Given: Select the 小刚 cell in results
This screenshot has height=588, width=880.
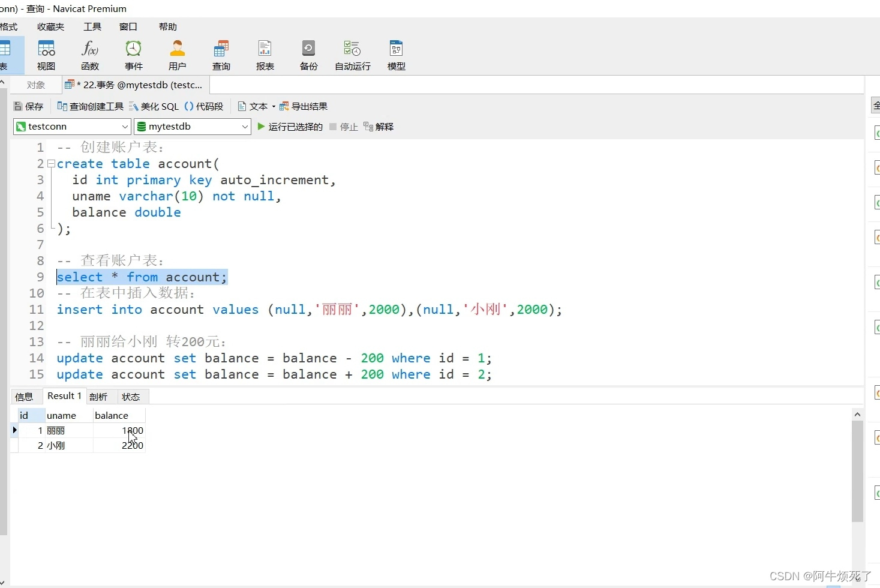Looking at the screenshot, I should 69,445.
